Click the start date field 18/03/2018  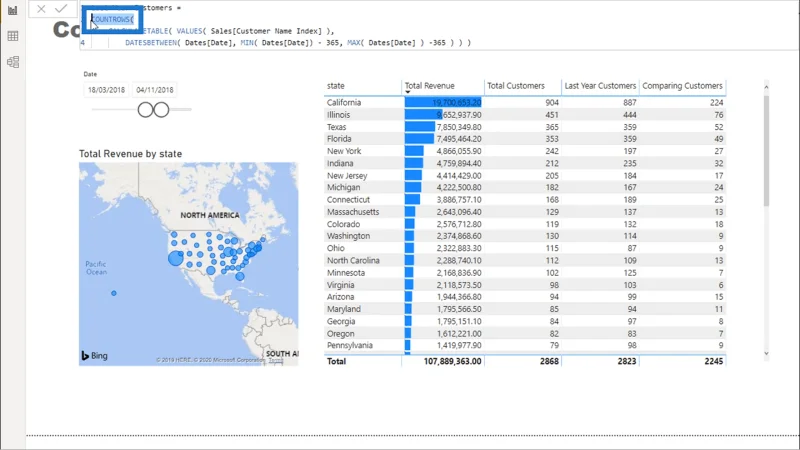coord(106,90)
